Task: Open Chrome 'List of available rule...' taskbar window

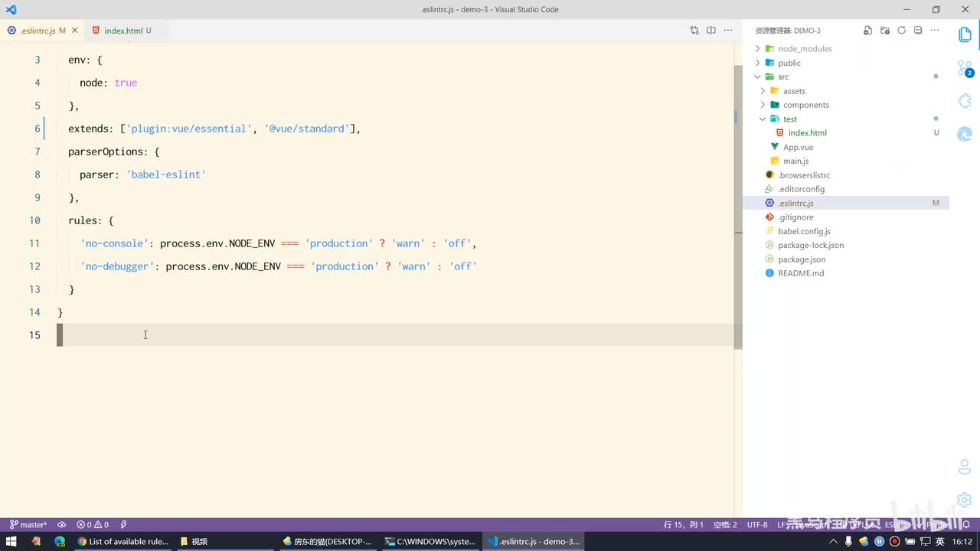Action: point(122,541)
